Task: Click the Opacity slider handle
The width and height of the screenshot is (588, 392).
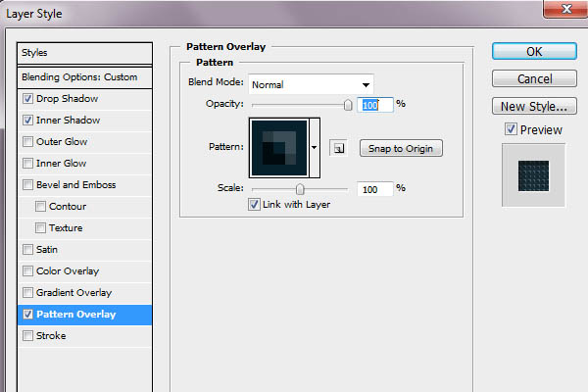Action: (x=348, y=105)
